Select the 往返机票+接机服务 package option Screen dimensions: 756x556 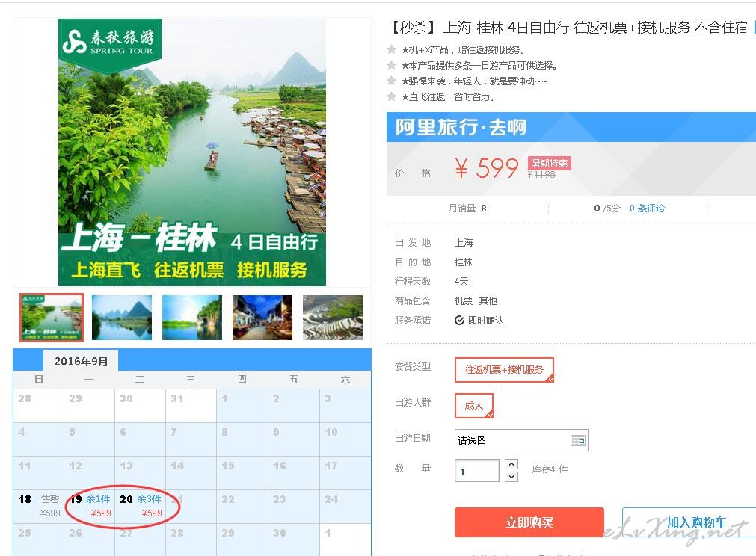[504, 369]
